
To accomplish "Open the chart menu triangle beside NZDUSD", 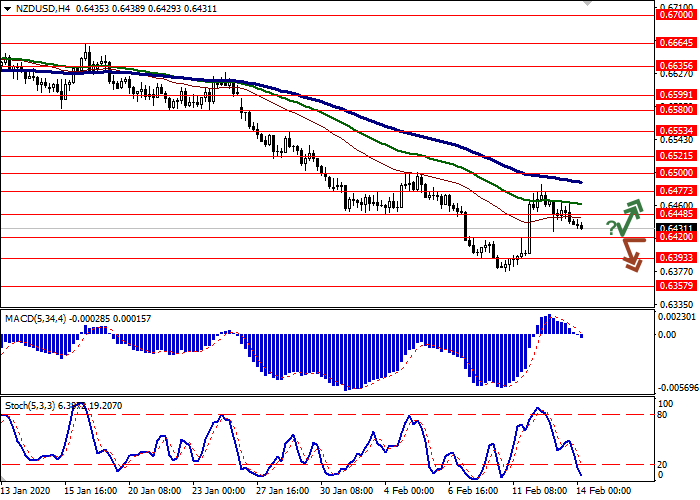I will tap(7, 7).
